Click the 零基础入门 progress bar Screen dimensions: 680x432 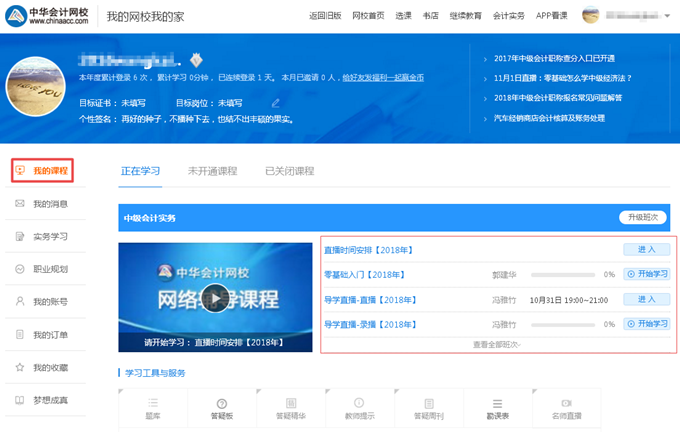pyautogui.click(x=563, y=275)
